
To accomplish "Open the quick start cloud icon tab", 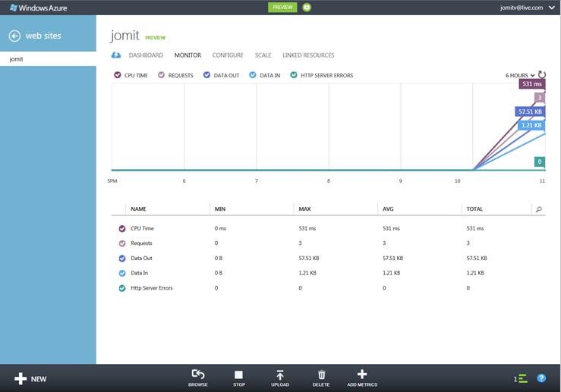I will coord(116,55).
